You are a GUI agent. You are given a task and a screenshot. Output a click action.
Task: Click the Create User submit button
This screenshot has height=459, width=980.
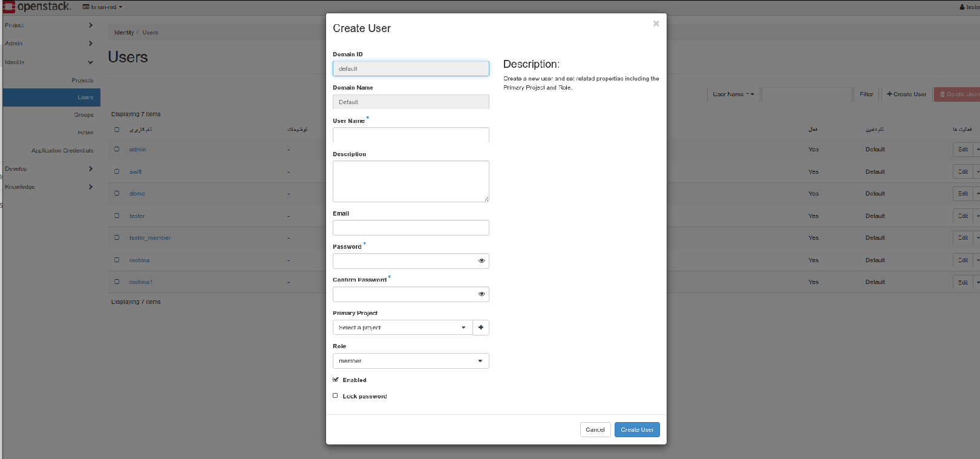pyautogui.click(x=637, y=429)
